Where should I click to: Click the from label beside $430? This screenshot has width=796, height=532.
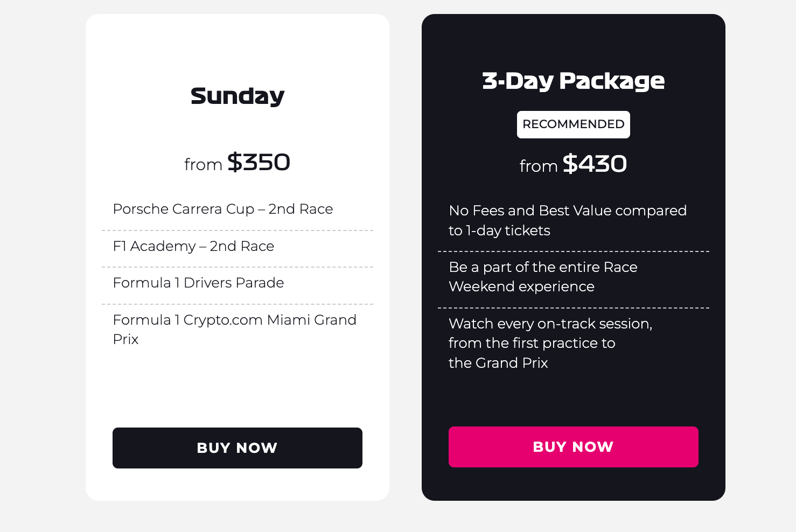click(x=538, y=166)
